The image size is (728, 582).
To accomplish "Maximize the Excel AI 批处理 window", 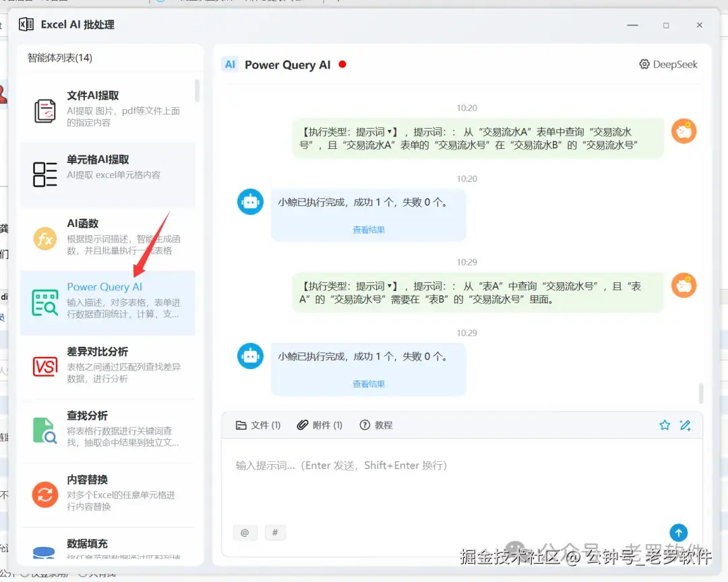I will [x=666, y=25].
